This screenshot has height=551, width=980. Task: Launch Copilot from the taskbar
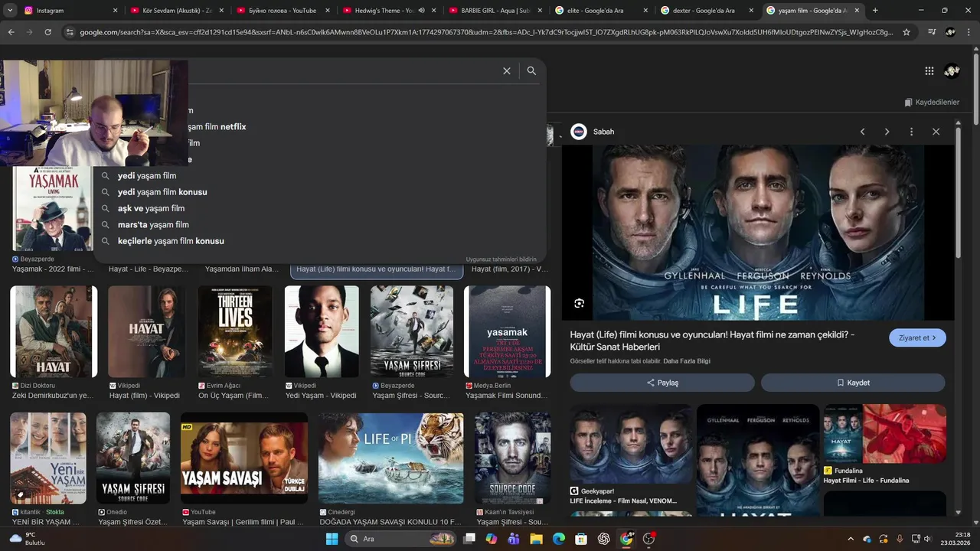point(492,539)
